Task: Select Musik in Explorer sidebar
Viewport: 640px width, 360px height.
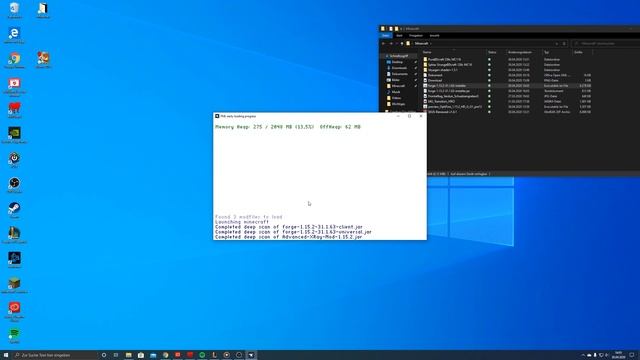Action: coord(396,92)
